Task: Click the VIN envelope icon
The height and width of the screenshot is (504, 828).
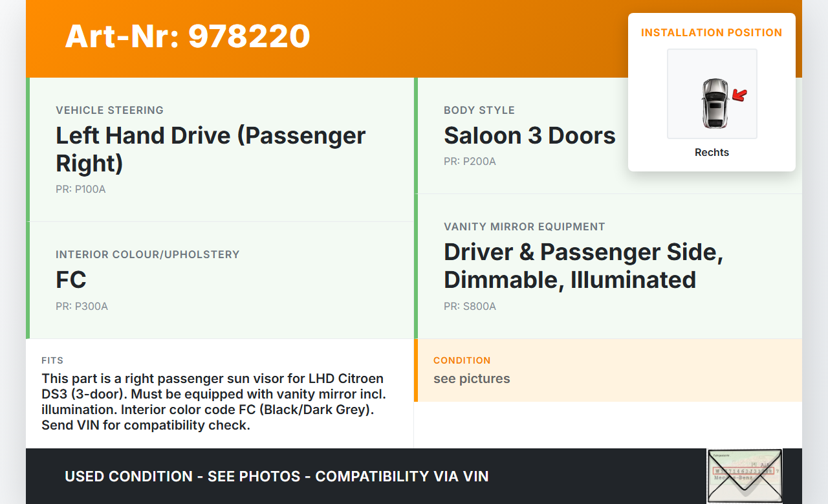Action: coord(745,476)
